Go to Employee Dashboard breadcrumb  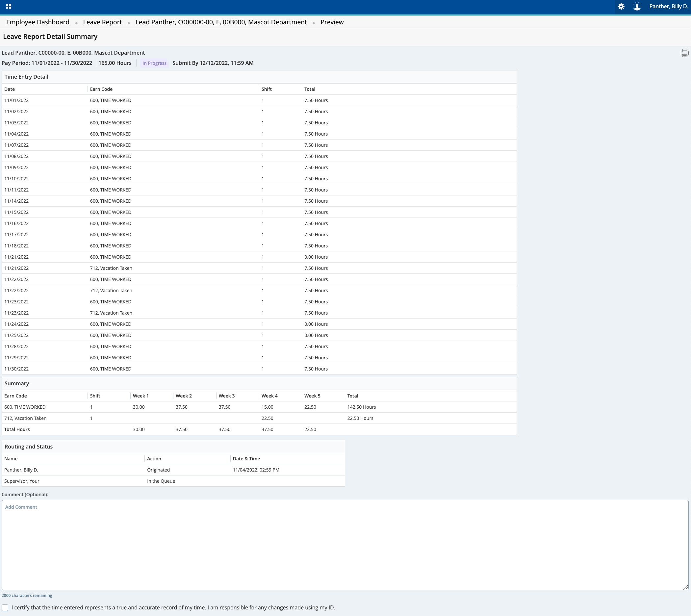click(x=38, y=22)
